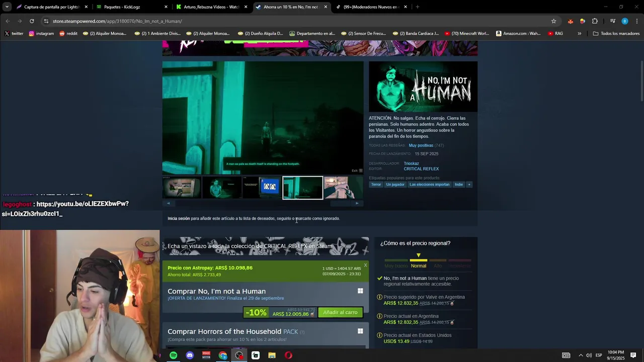The width and height of the screenshot is (644, 362).
Task: Click the info icon next to Precio actual en Estados Unidos
Action: [380, 335]
